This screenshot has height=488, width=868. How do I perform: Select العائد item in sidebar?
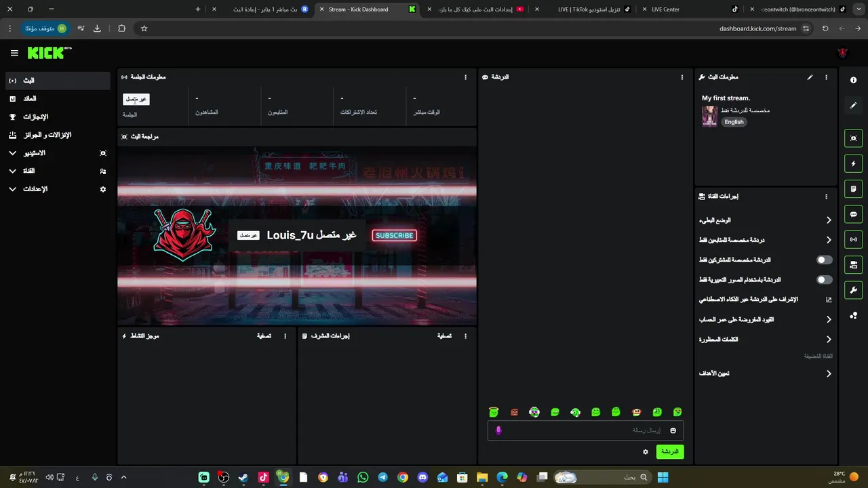tap(57, 99)
